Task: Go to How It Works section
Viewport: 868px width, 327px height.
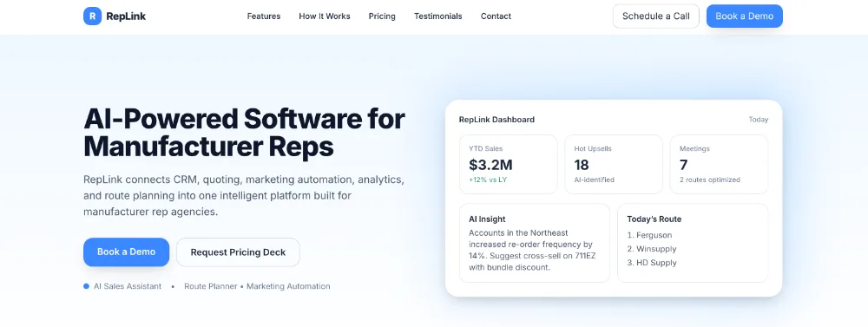Action: pos(325,16)
